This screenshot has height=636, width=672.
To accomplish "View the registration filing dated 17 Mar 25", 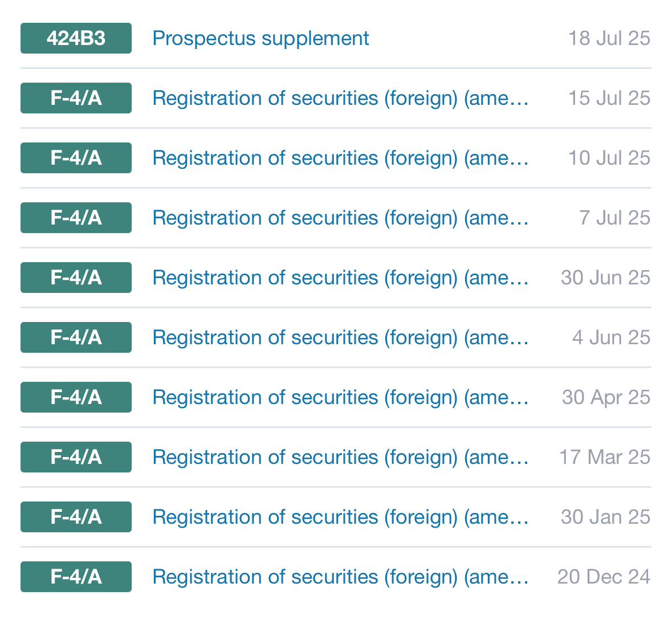I will [x=340, y=457].
